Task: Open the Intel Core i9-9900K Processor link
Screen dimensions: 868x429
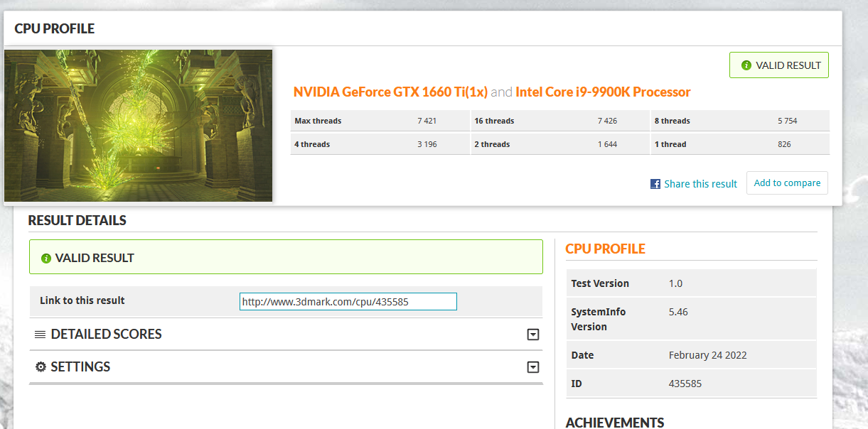Action: tap(603, 92)
